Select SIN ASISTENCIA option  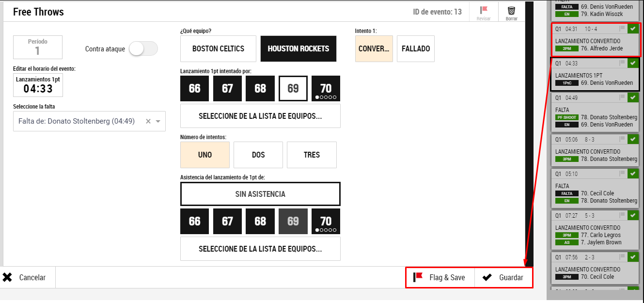pyautogui.click(x=260, y=194)
